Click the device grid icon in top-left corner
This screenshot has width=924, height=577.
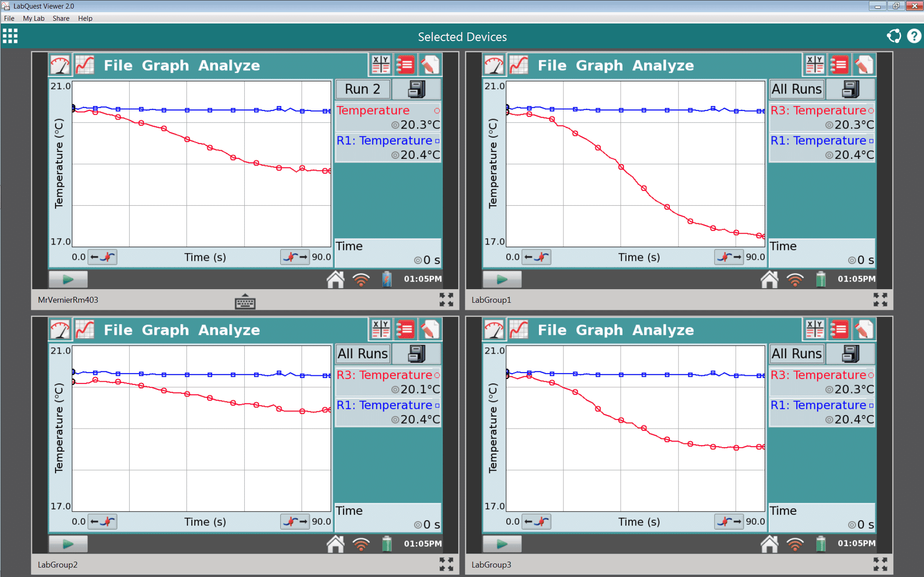[x=9, y=36]
